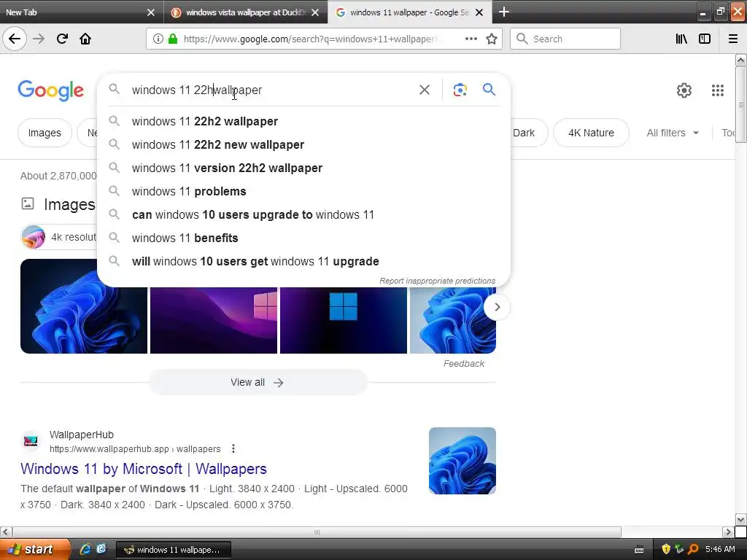The image size is (747, 560).
Task: Open WallpaperHub result options three dots
Action: [233, 448]
